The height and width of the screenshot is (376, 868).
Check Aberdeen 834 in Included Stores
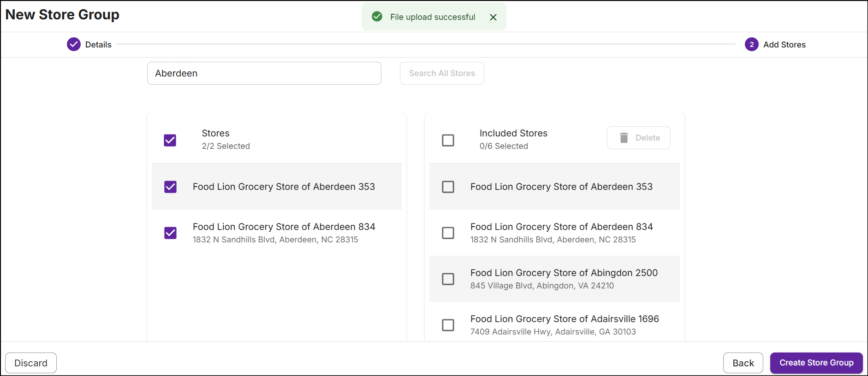(448, 233)
